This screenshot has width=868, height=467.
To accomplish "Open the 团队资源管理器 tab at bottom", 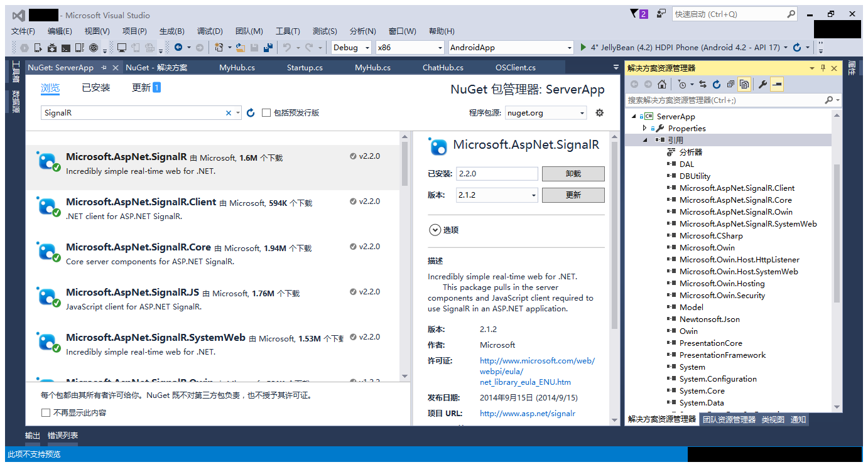I will click(x=729, y=419).
